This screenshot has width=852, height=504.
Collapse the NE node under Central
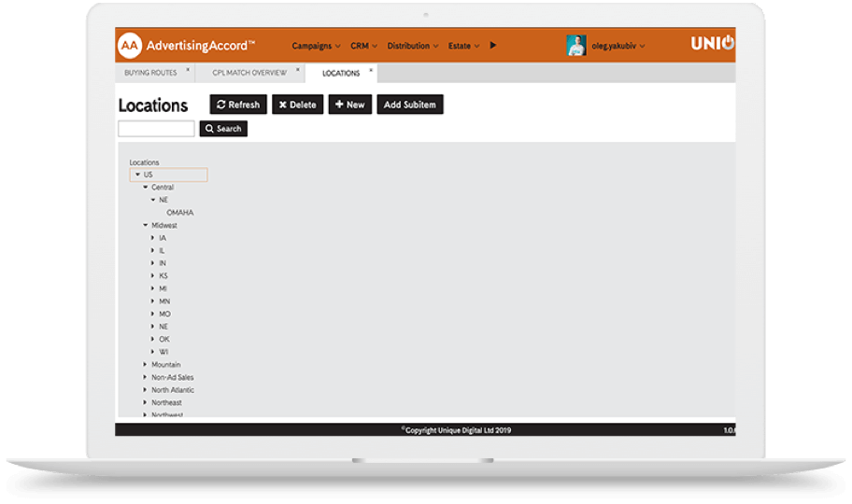(x=152, y=200)
